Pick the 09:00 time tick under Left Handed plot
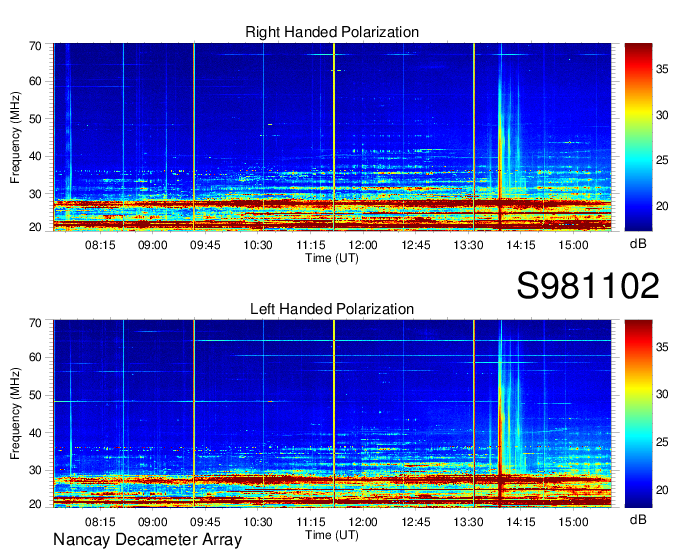680x552 pixels. coord(153,522)
